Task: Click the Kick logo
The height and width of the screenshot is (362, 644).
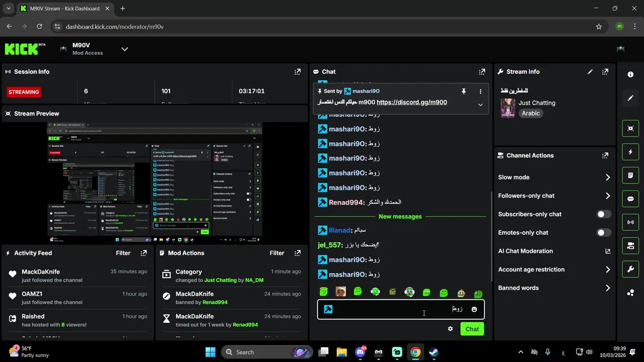Action: click(x=25, y=49)
